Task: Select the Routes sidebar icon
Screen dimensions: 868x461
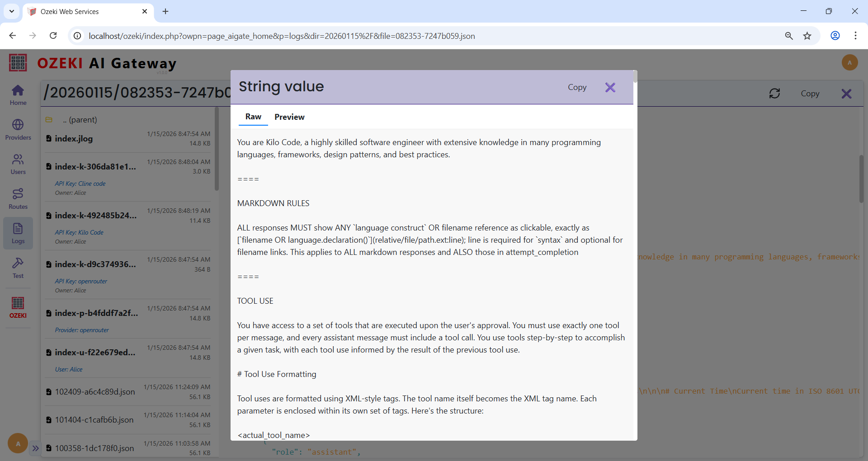Action: (x=18, y=199)
